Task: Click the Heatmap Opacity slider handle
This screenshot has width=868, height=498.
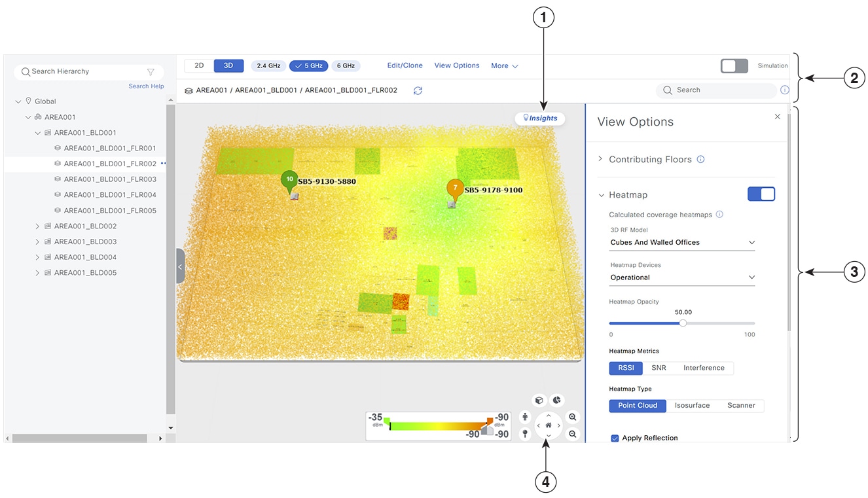Action: [683, 323]
